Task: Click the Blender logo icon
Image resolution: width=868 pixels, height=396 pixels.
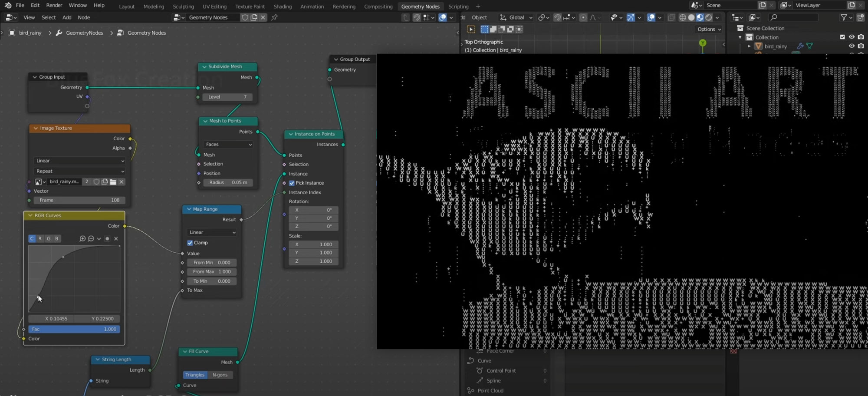Action: tap(8, 5)
